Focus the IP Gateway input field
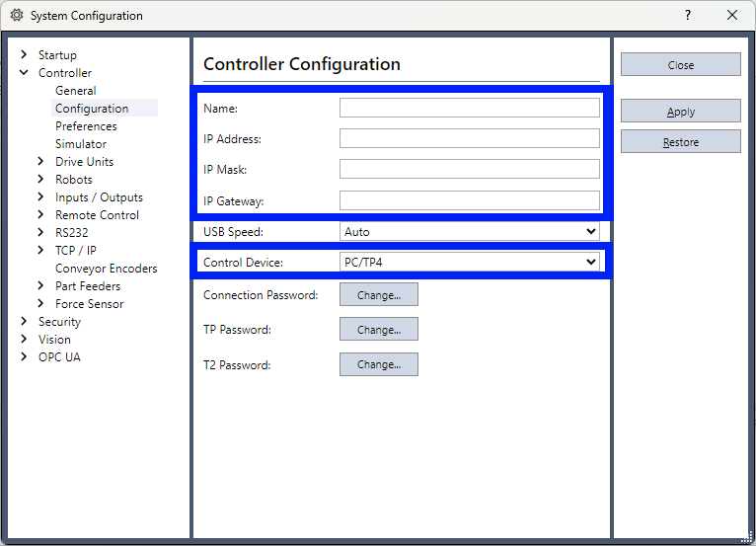The width and height of the screenshot is (756, 546). pyautogui.click(x=470, y=200)
